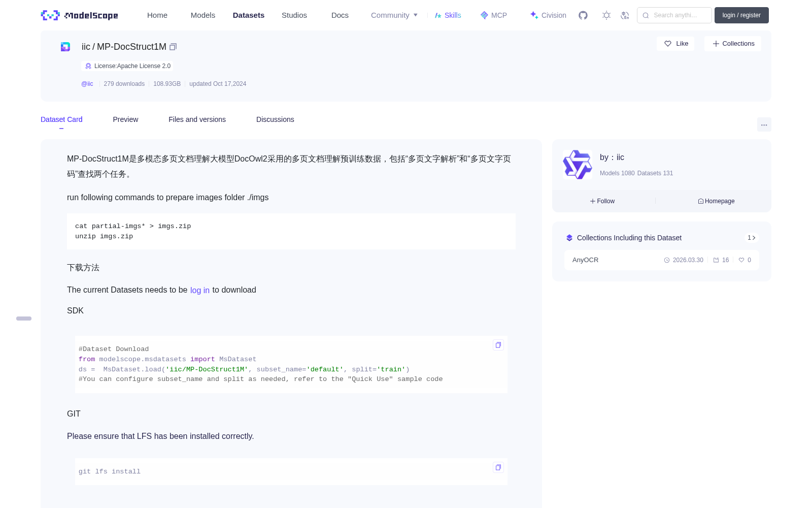This screenshot has width=812, height=508.
Task: Click 'Datasets 131' count text
Action: pos(655,173)
